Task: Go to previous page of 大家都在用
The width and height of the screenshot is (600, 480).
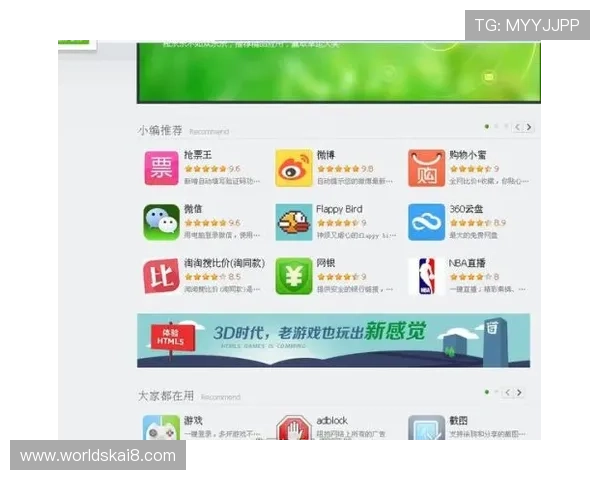Action: (x=508, y=392)
